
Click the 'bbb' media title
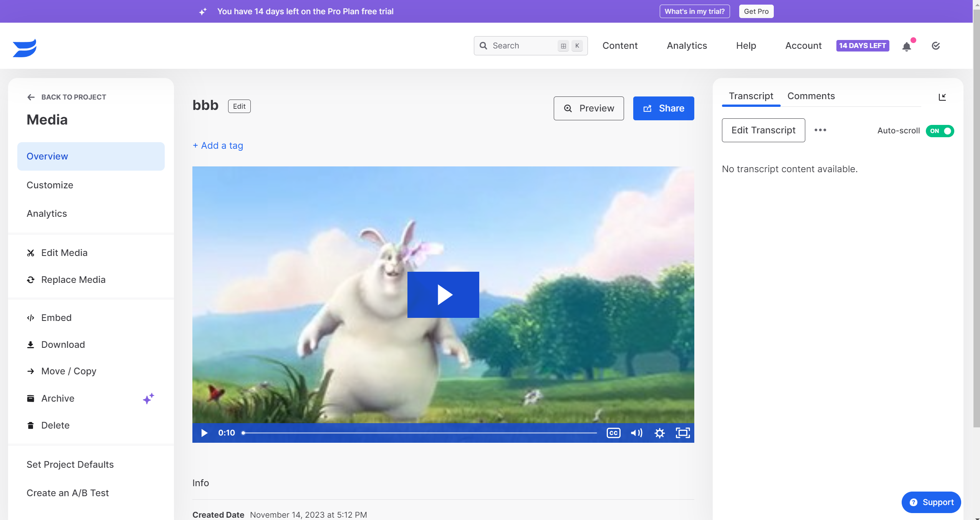tap(205, 106)
